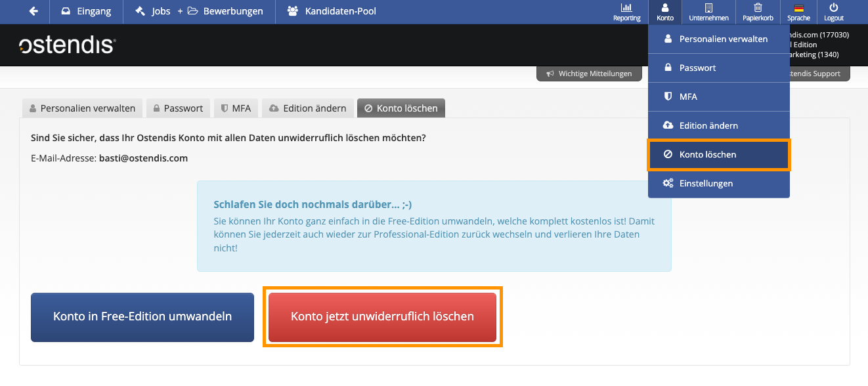This screenshot has width=868, height=386.
Task: Go to Bewerbungen applications
Action: pyautogui.click(x=225, y=11)
